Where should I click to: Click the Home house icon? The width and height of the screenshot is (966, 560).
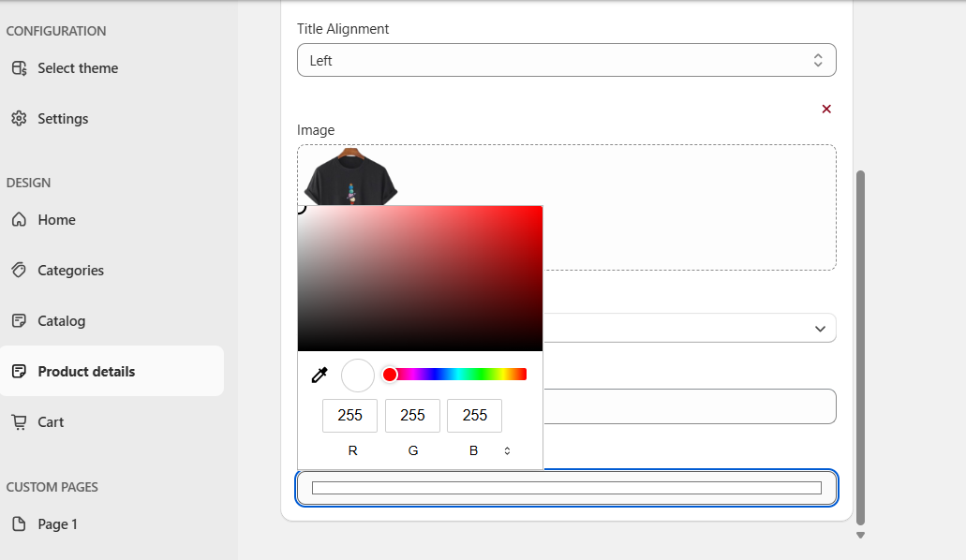click(19, 219)
